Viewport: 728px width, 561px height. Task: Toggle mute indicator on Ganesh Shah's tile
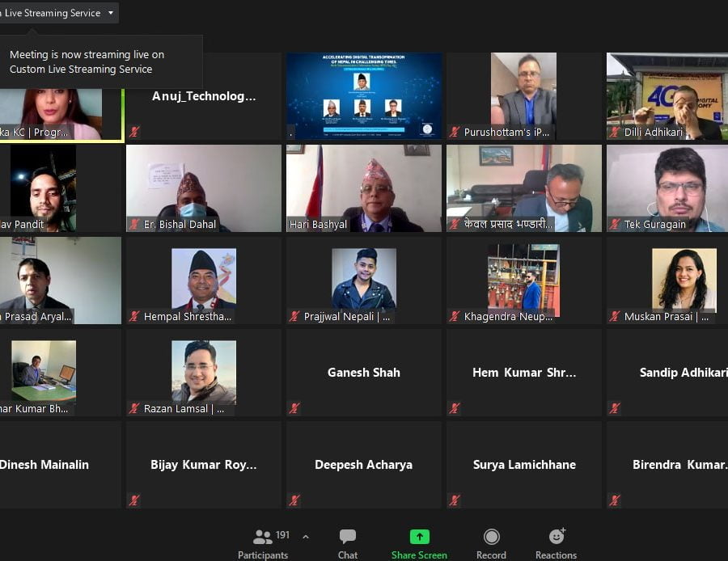[x=294, y=408]
